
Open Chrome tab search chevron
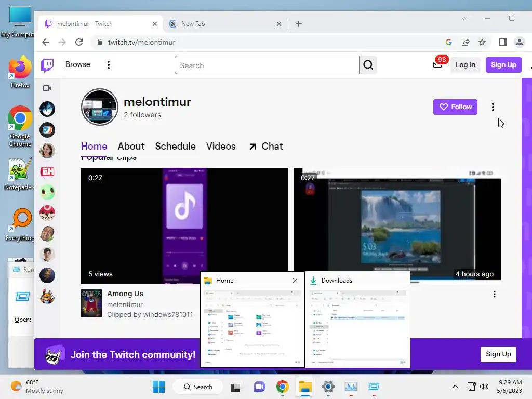(x=464, y=18)
